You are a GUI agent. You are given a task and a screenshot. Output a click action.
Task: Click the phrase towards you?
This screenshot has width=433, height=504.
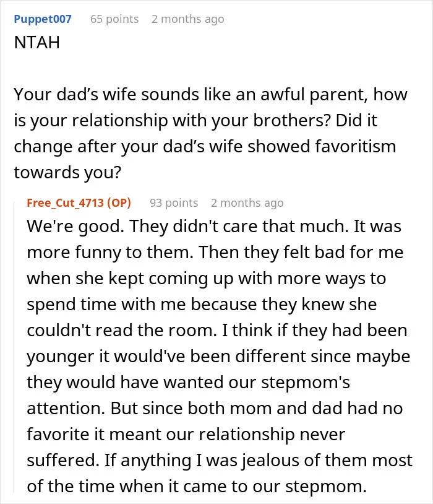pos(67,172)
